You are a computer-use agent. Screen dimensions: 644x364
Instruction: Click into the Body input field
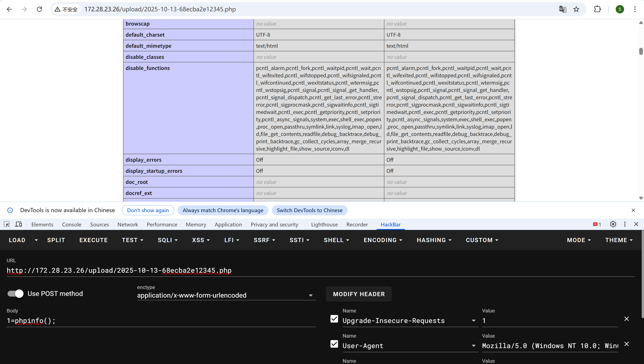(160, 320)
